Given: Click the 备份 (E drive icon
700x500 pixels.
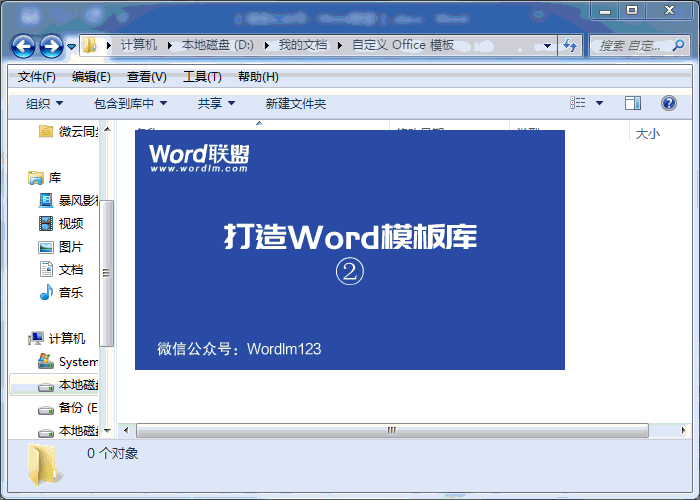Looking at the screenshot, I should point(46,410).
